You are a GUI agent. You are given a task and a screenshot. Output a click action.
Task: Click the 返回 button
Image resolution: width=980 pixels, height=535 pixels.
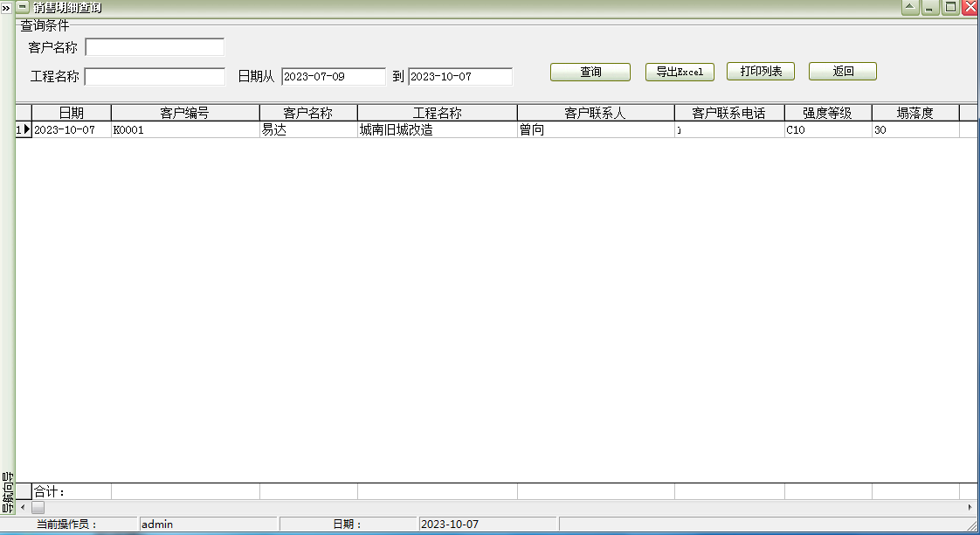(842, 72)
